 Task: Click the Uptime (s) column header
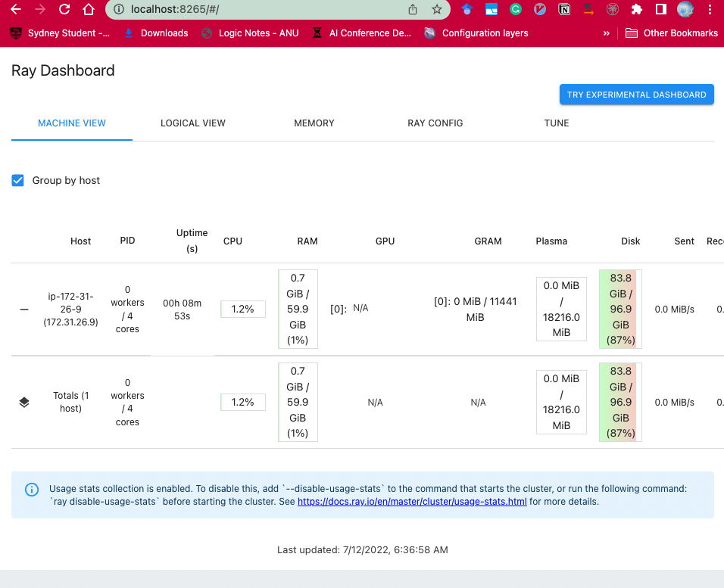click(192, 241)
